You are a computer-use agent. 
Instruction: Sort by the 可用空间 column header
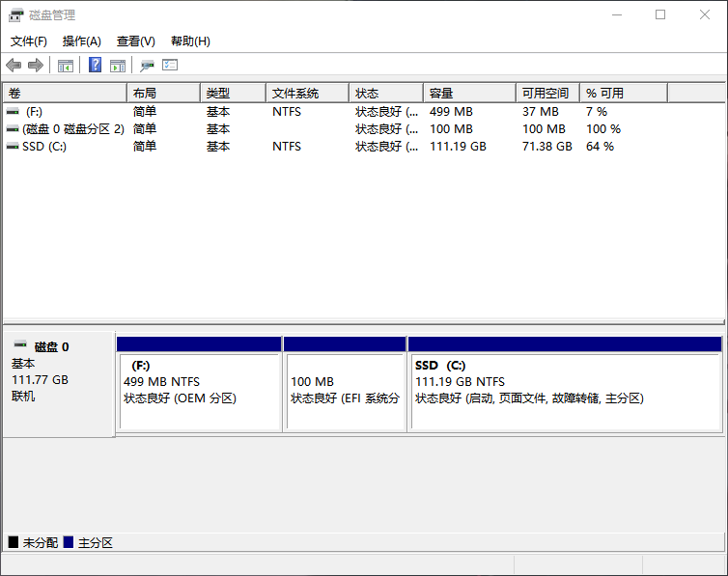pyautogui.click(x=547, y=94)
